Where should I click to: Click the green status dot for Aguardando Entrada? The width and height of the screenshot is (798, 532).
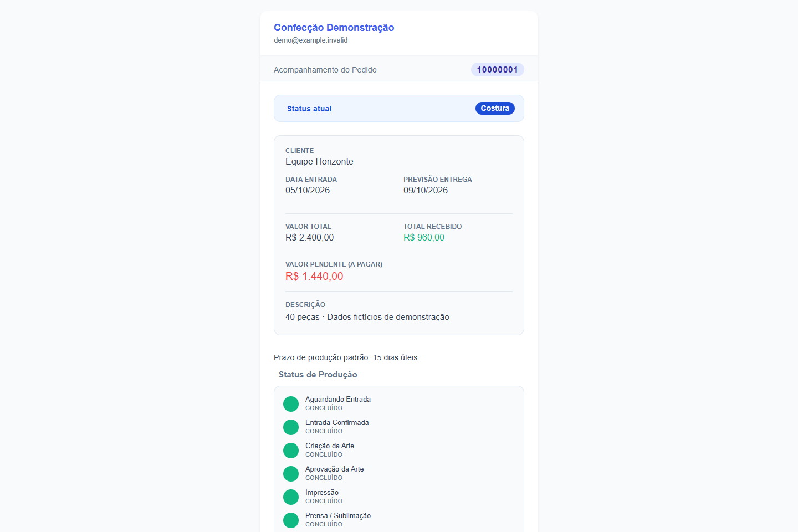click(291, 404)
